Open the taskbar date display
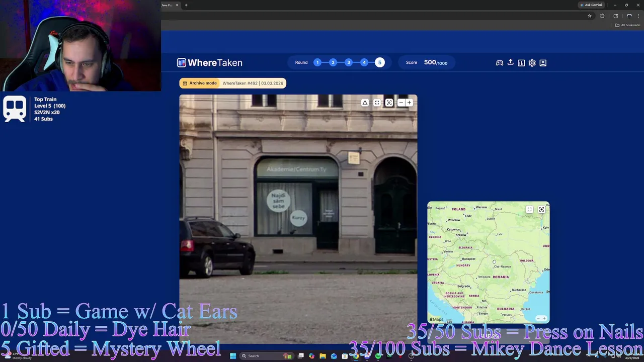Screen dimensions: 644x362 632,356
